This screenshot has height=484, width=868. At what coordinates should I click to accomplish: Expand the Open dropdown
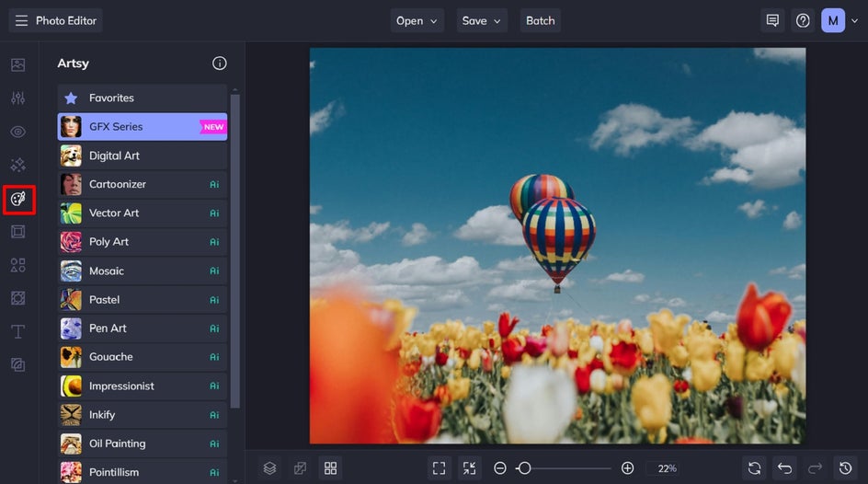pos(417,20)
